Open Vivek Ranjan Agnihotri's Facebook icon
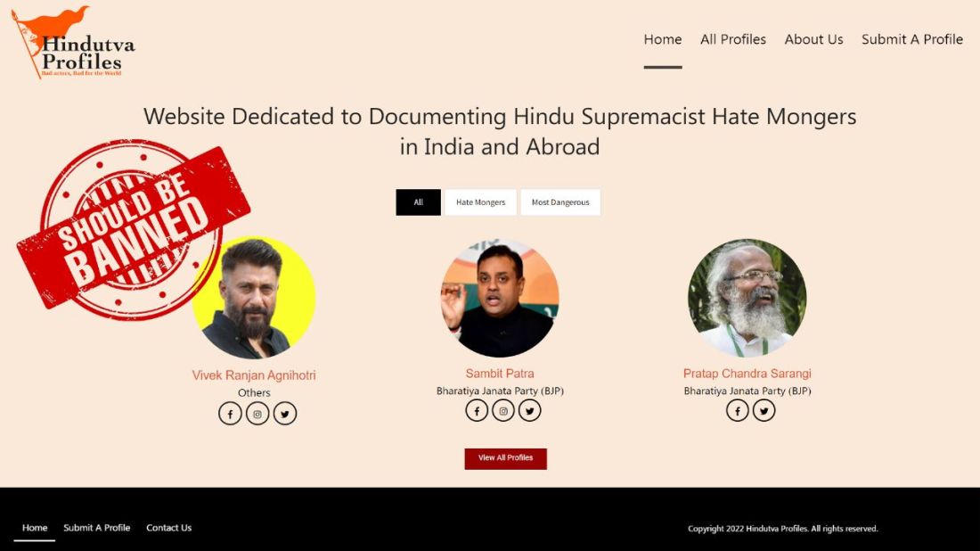Image resolution: width=980 pixels, height=551 pixels. pos(230,414)
